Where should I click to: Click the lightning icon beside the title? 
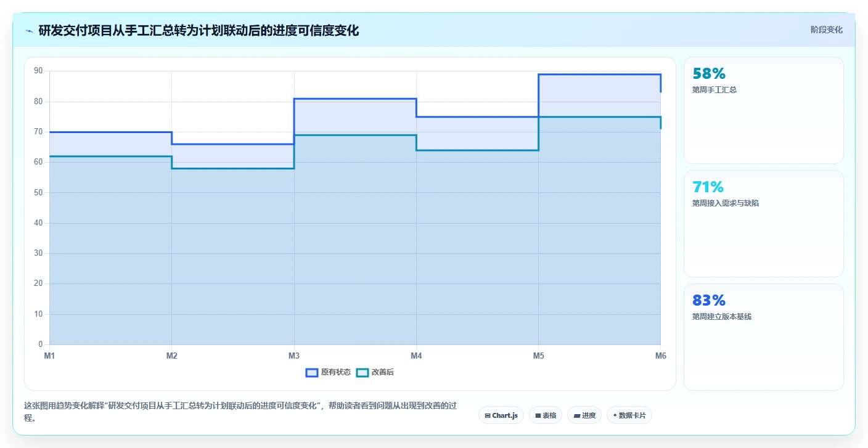click(x=30, y=31)
